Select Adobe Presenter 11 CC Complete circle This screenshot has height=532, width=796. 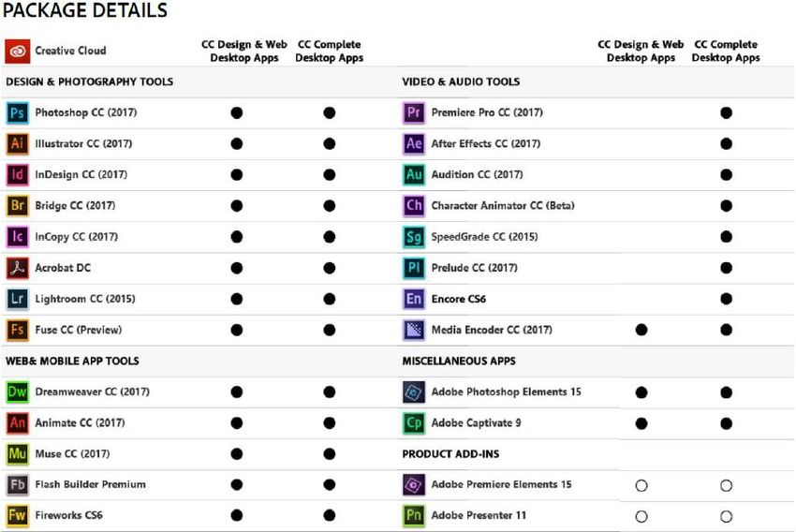click(x=726, y=516)
